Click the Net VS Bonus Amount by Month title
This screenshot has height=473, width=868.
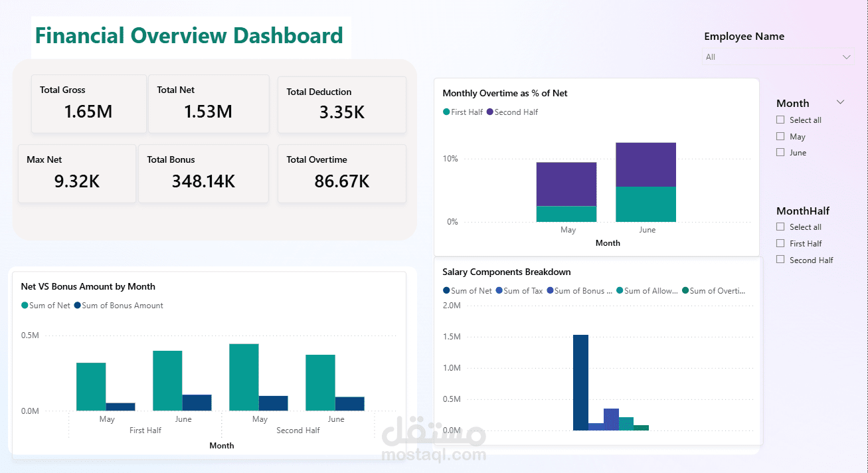[x=88, y=286]
